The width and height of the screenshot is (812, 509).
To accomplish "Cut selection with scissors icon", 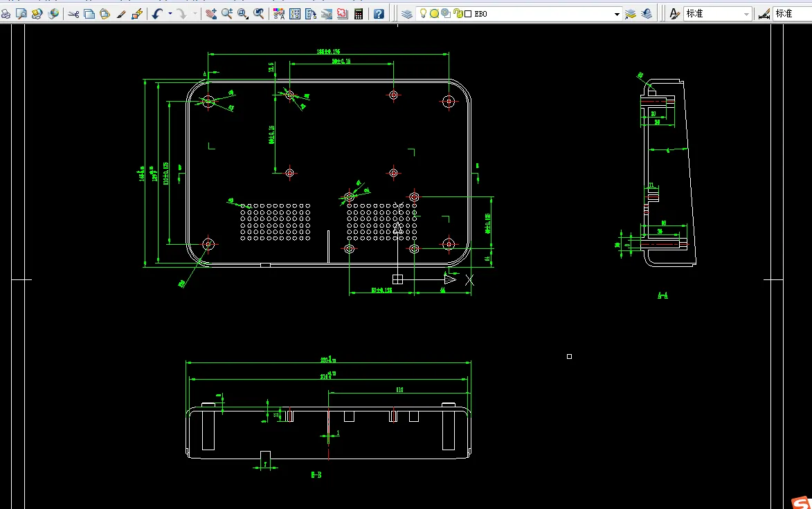I will [73, 14].
